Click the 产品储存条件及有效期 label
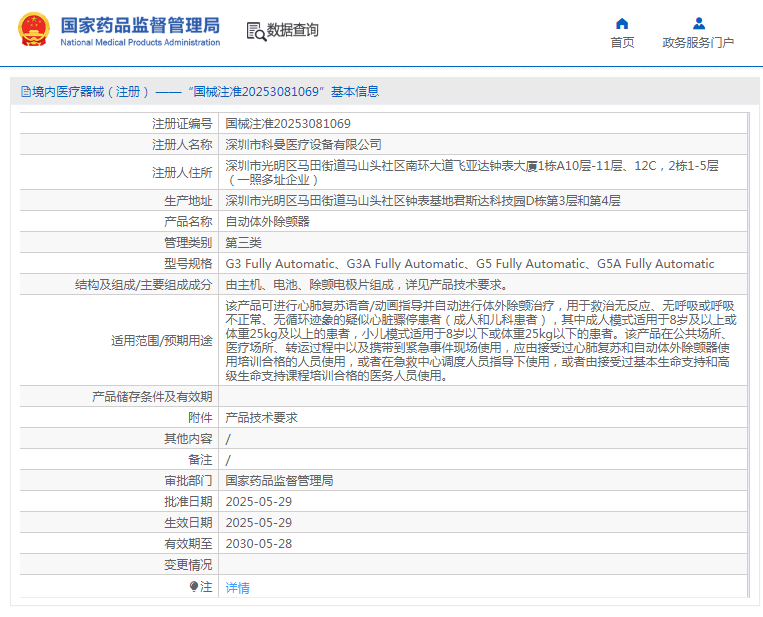The image size is (763, 617). tap(152, 397)
